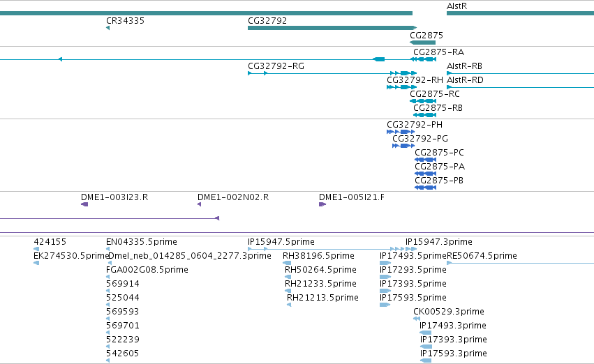
Task: Select the CG32792-PG protein label
Action: coord(420,139)
